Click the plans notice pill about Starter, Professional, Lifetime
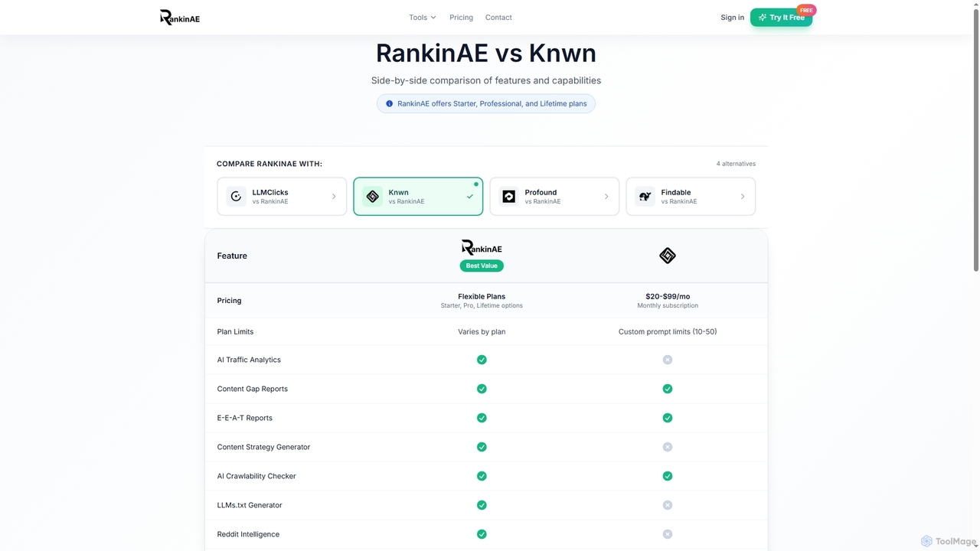Screen dimensions: 980x551 [486, 103]
